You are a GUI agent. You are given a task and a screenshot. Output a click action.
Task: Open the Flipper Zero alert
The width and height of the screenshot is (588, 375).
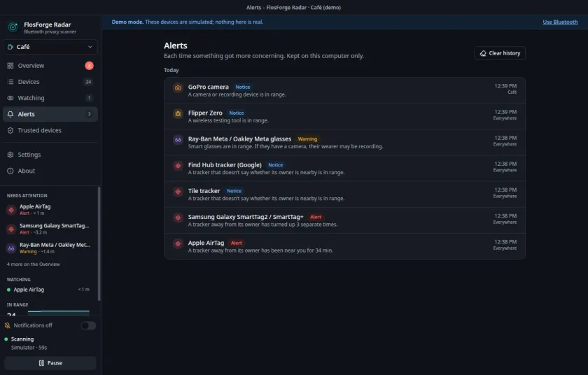[344, 117]
